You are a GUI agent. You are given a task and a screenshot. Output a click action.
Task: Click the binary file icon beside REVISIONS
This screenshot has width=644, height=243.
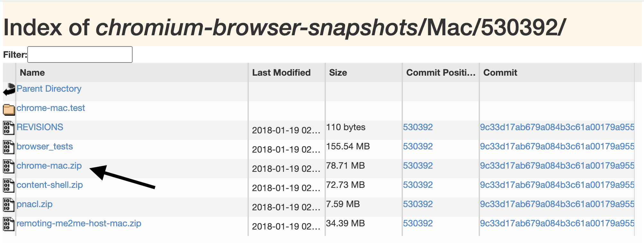9,128
